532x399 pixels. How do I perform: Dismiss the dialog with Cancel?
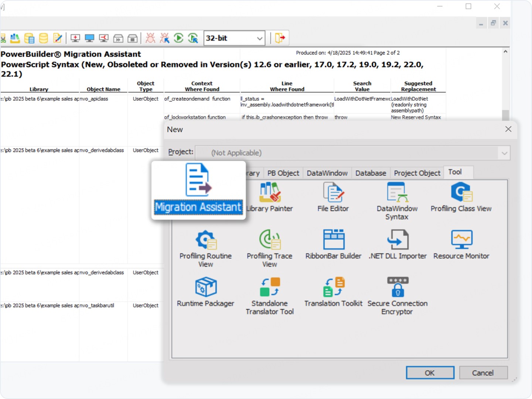click(483, 373)
